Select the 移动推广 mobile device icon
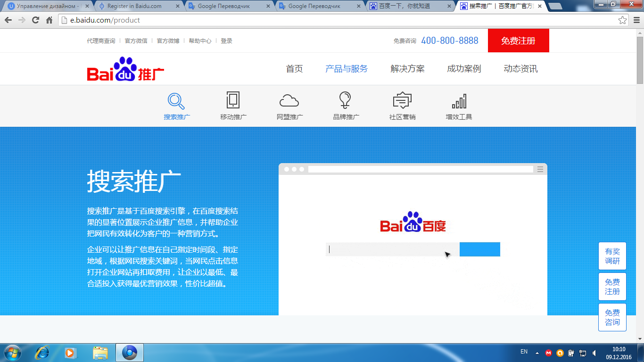 click(233, 100)
